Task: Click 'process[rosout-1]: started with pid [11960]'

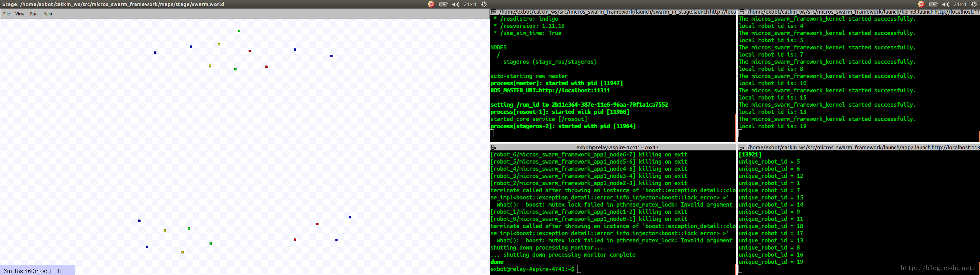Action: [x=560, y=112]
